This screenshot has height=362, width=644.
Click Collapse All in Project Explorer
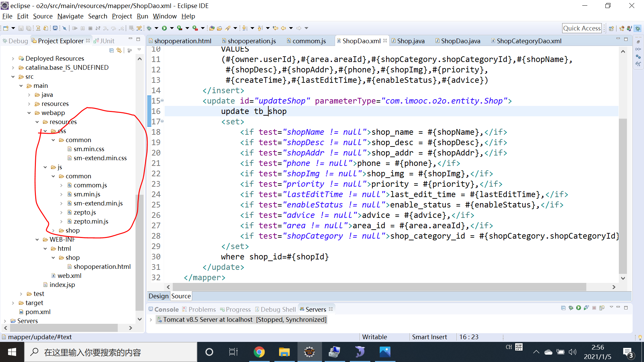111,50
